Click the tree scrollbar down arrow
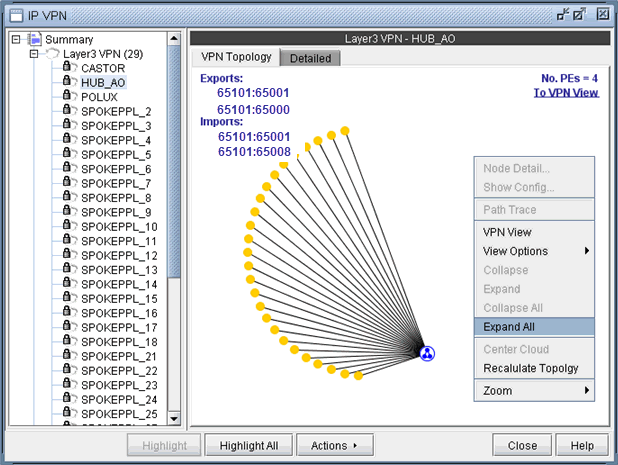 [174, 418]
